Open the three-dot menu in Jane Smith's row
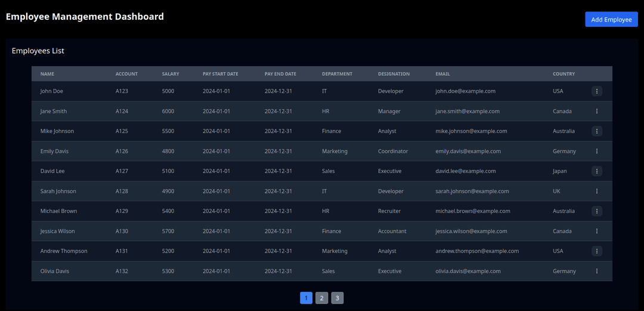Viewport: 644px width, 311px height. 597,111
